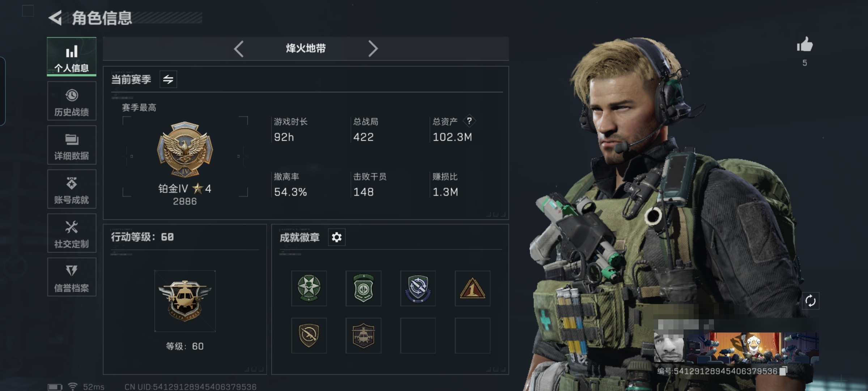Select the green star achievement badge

(x=309, y=288)
